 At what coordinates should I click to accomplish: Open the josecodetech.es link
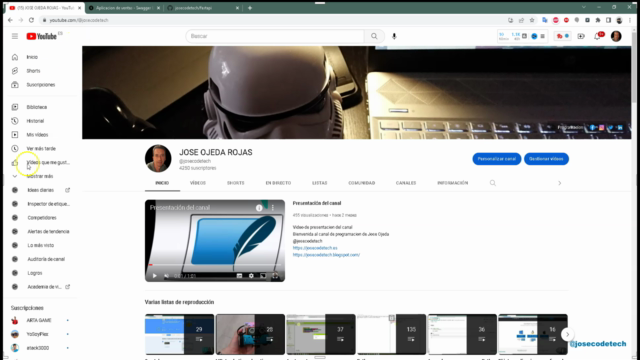(x=315, y=248)
